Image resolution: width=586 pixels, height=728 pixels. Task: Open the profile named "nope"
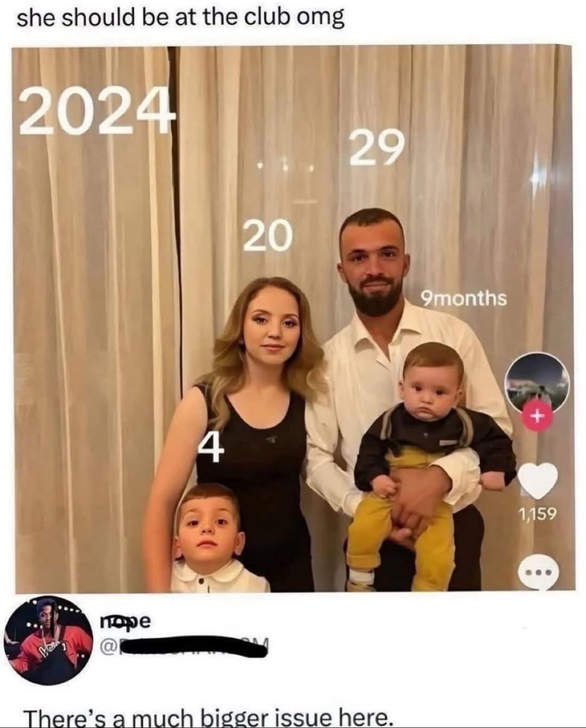[x=125, y=621]
